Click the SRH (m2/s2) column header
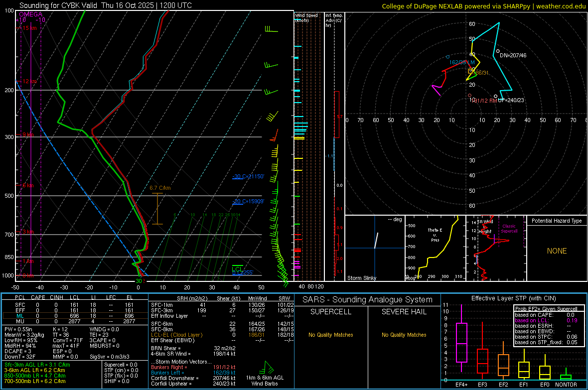588x390 pixels. [x=192, y=299]
